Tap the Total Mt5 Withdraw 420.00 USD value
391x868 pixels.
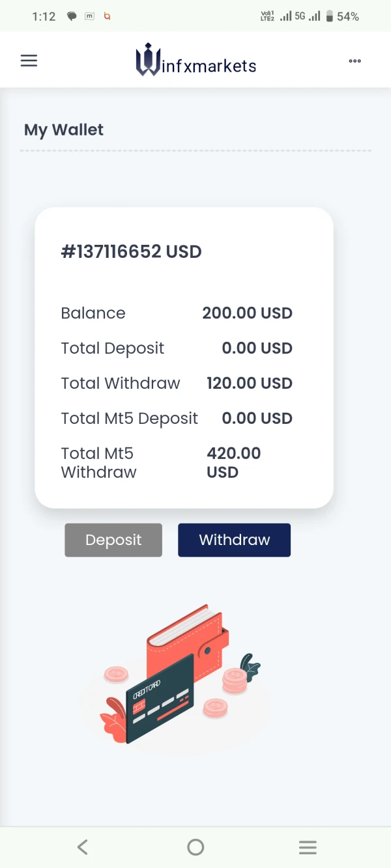tap(233, 462)
